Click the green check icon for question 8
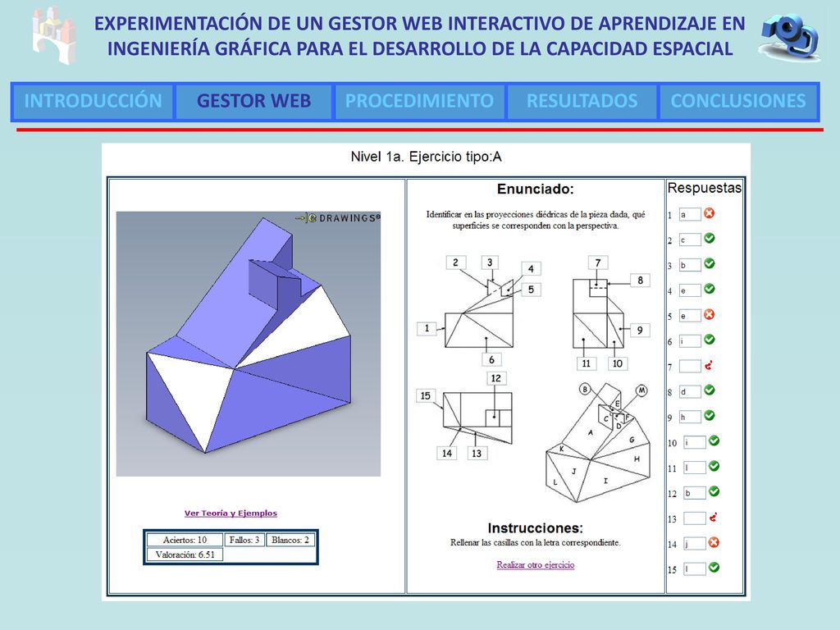Screen dimensions: 840x630 710,390
